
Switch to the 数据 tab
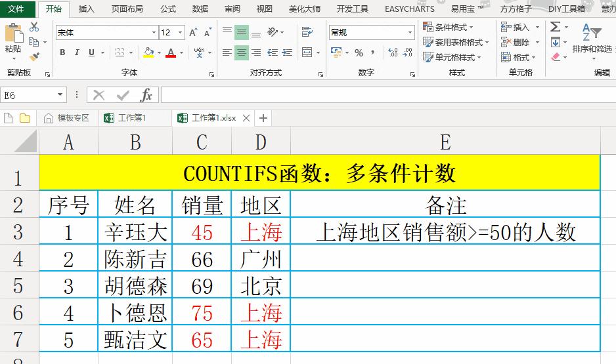tap(200, 9)
